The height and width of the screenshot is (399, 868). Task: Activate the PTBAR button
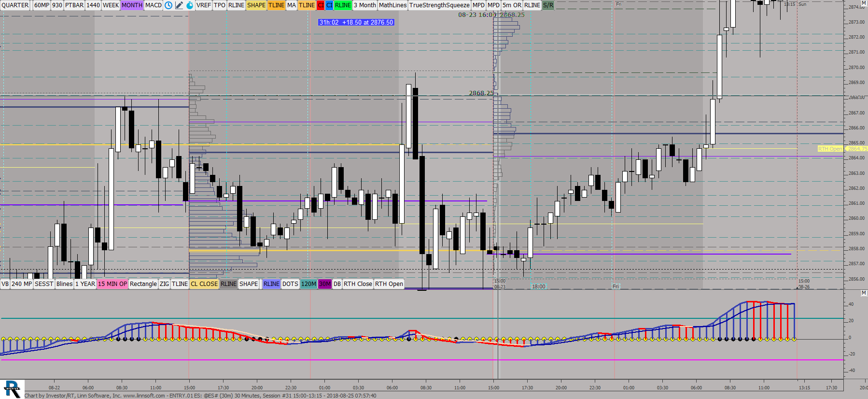[x=74, y=5]
